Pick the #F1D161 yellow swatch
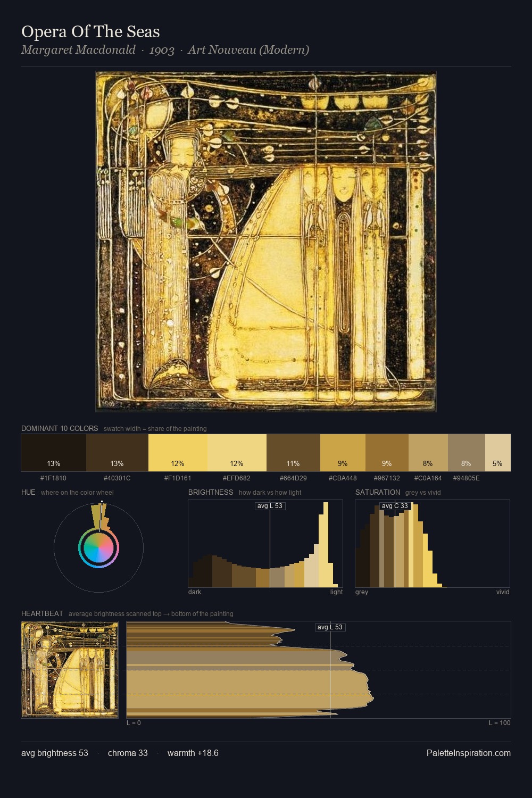532x798 pixels. (178, 453)
